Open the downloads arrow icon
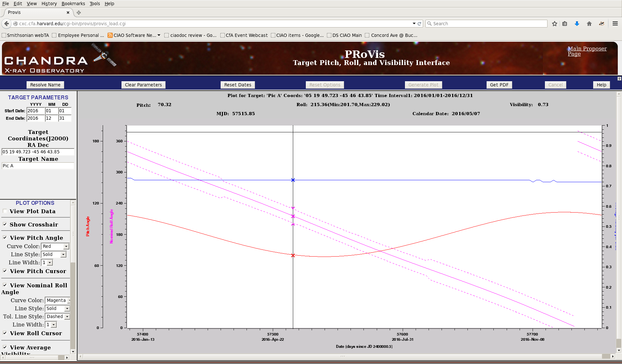 click(577, 24)
